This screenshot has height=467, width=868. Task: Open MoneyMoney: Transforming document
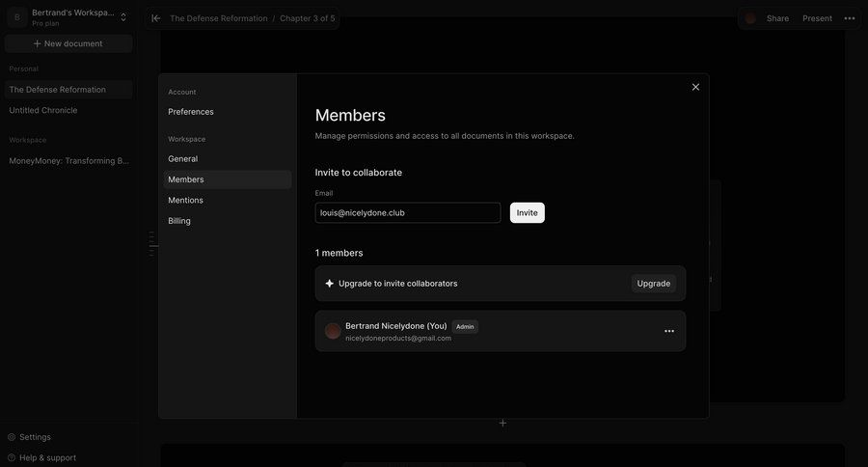(68, 161)
